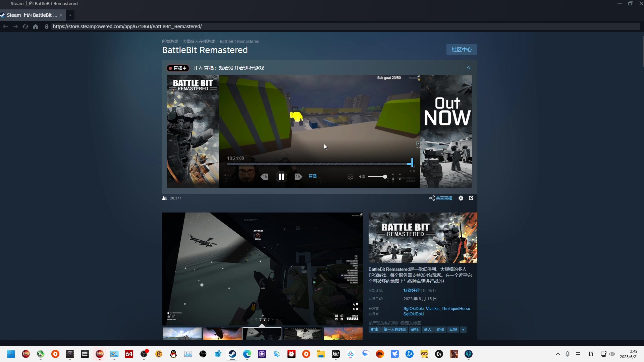Close the BattleBit Steam tab
The image size is (644, 362).
61,15
